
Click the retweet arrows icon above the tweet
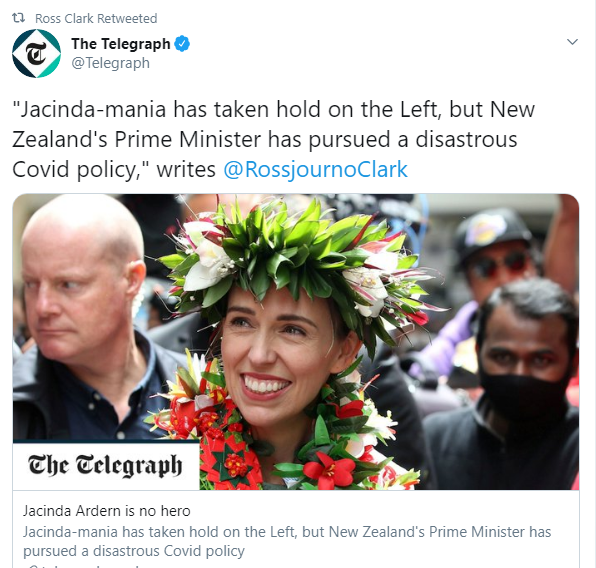18,17
